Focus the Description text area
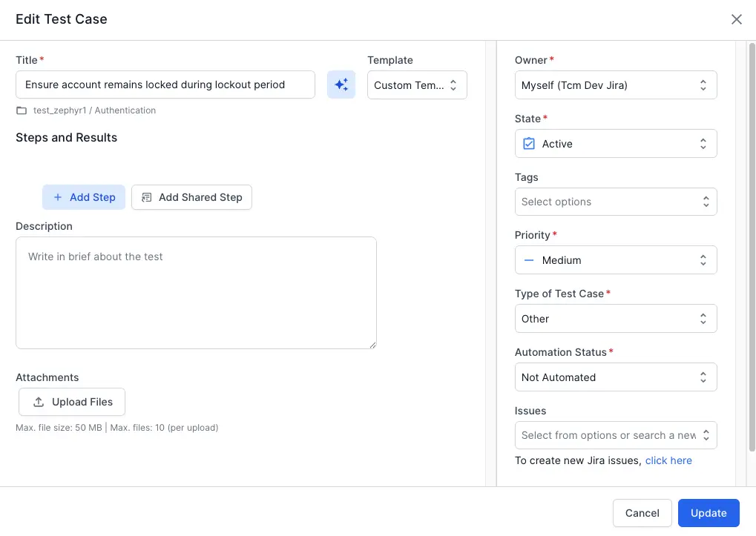This screenshot has height=536, width=756. click(x=196, y=293)
